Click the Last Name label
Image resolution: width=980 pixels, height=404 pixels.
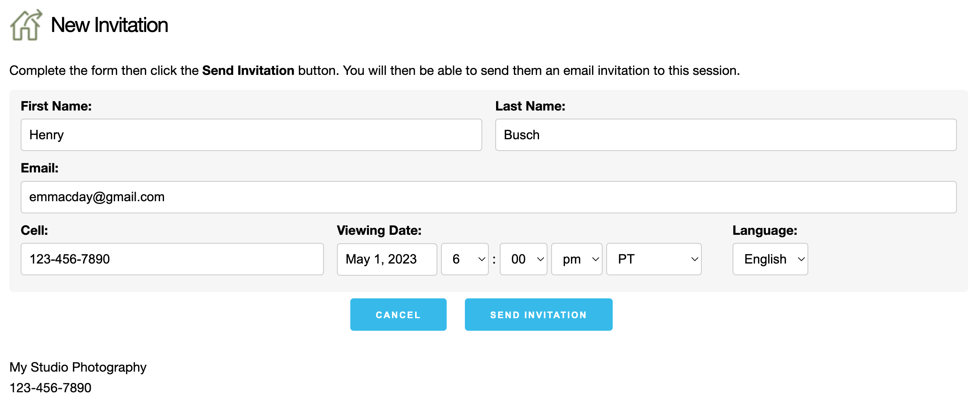530,106
